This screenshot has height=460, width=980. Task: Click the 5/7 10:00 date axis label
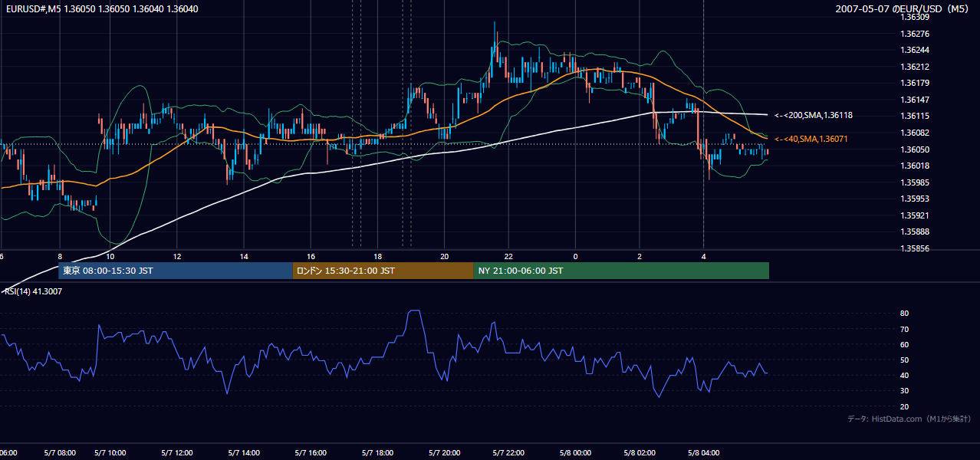point(110,452)
